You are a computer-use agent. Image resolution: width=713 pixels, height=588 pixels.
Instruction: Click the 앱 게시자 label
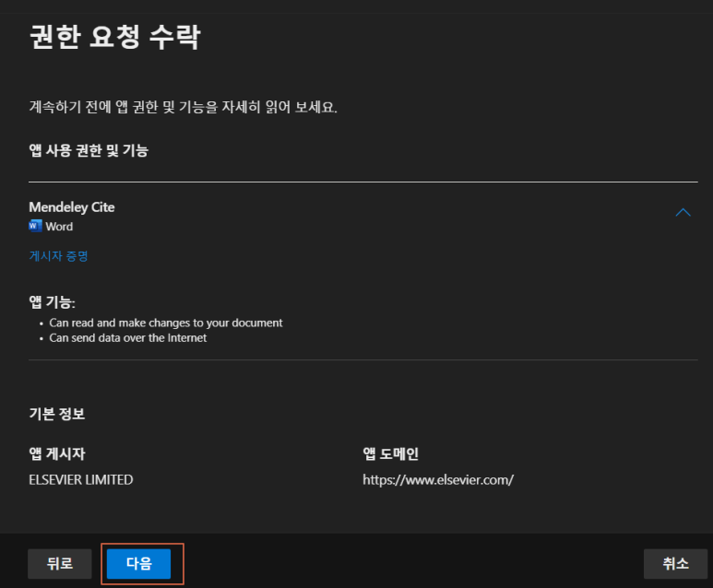(x=57, y=453)
